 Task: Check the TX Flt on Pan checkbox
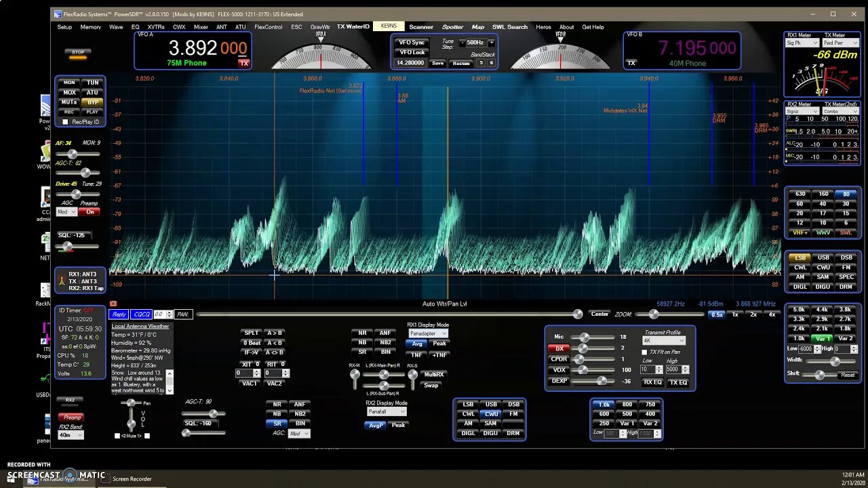pos(644,352)
